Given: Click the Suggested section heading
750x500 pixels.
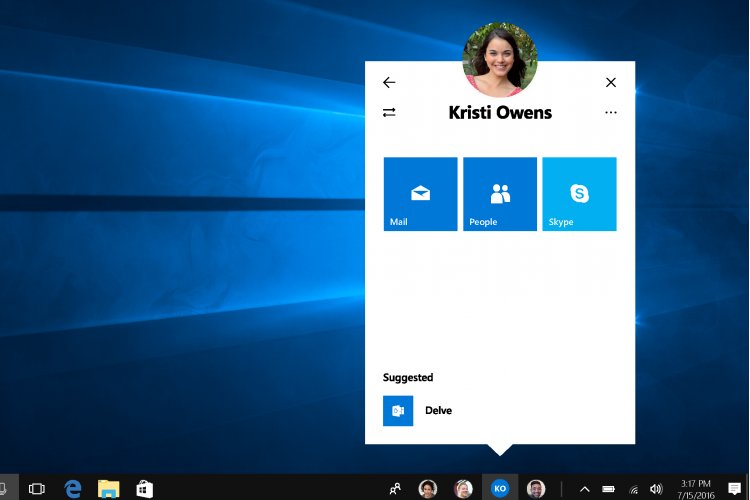Looking at the screenshot, I should (408, 378).
